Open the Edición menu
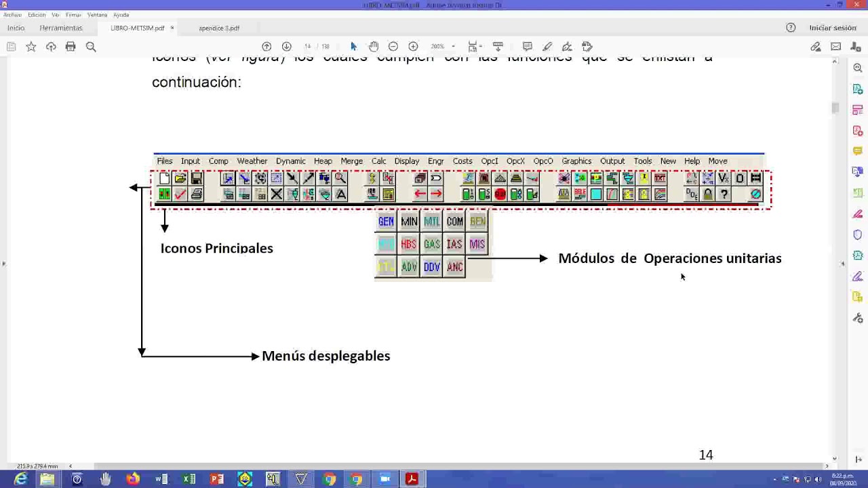Image resolution: width=868 pixels, height=488 pixels. 37,14
